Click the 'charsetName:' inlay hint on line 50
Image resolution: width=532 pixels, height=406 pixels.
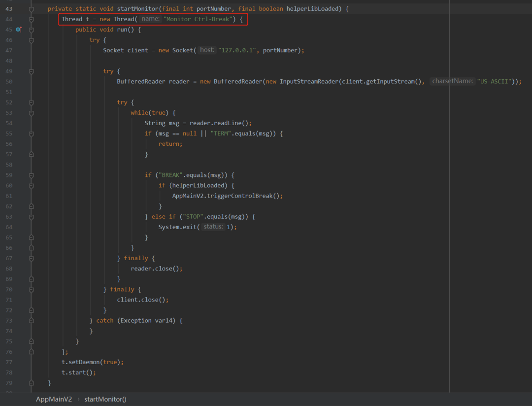pyautogui.click(x=452, y=81)
